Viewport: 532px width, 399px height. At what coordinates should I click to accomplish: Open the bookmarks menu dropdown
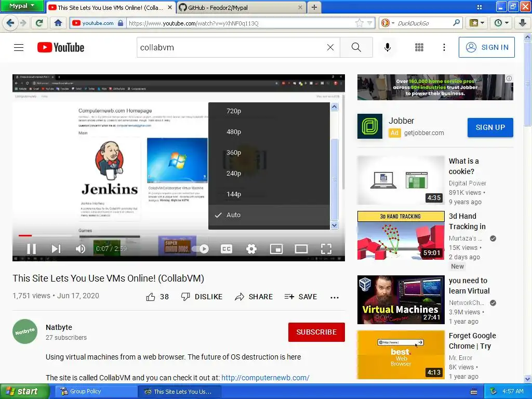tap(477, 23)
